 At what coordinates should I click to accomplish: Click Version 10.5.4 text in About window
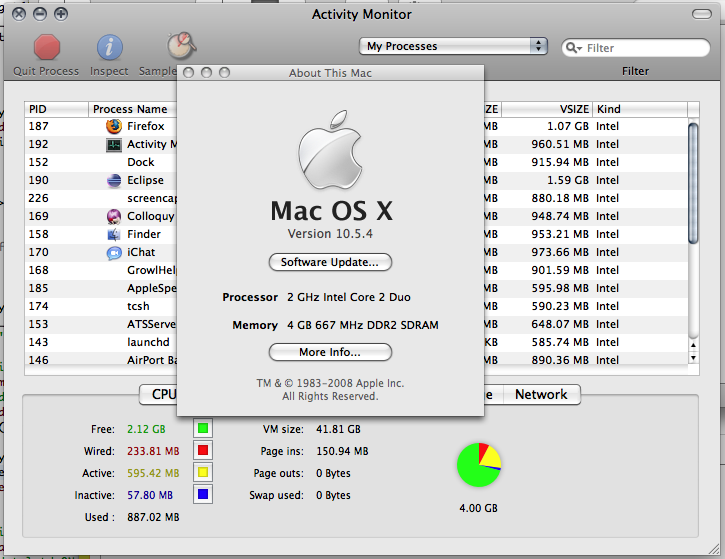coord(330,234)
